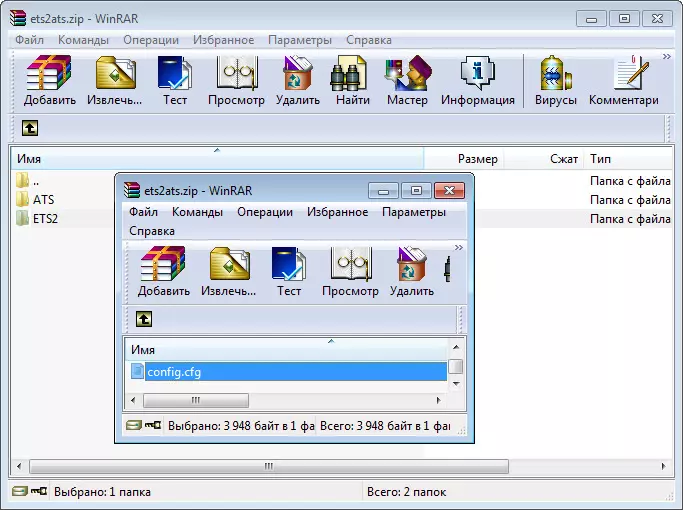Image resolution: width=683 pixels, height=510 pixels.
Task: Sort by Сжат column in back window
Action: pyautogui.click(x=544, y=159)
